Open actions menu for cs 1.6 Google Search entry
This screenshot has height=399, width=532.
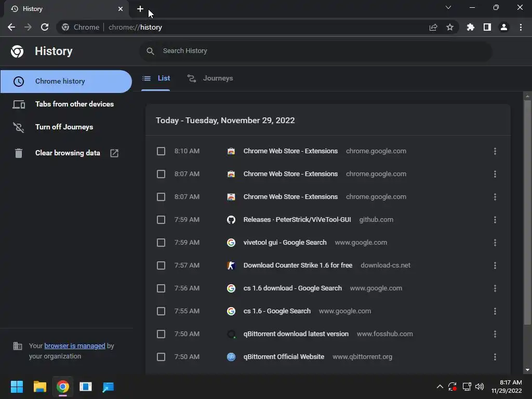pyautogui.click(x=495, y=311)
